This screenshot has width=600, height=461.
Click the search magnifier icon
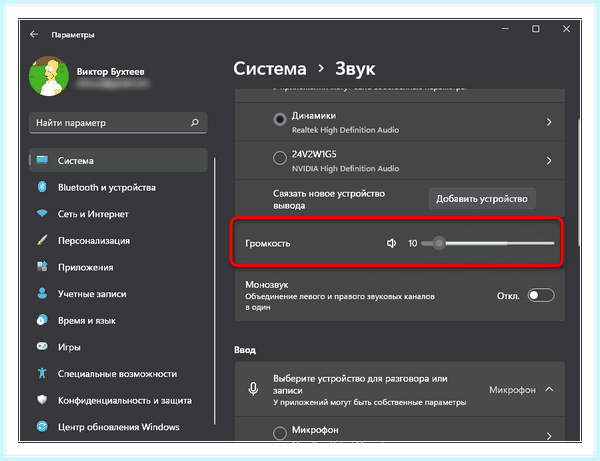195,122
